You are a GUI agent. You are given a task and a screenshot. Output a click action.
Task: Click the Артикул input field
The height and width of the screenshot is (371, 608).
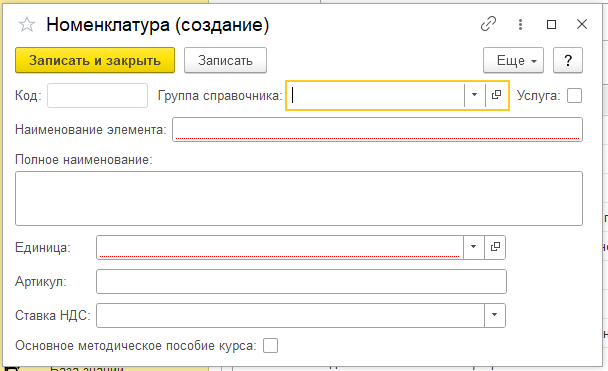point(301,281)
